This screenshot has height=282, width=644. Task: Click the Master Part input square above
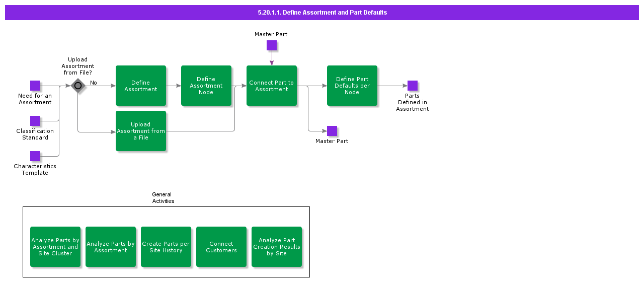pos(272,45)
